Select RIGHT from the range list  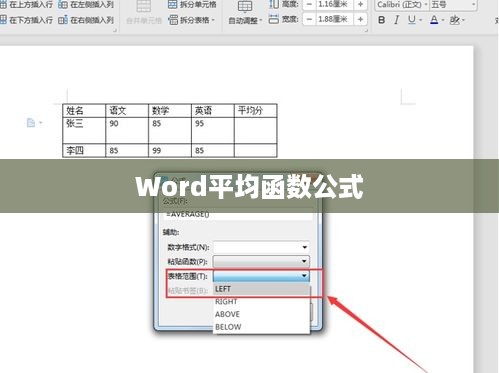point(261,302)
